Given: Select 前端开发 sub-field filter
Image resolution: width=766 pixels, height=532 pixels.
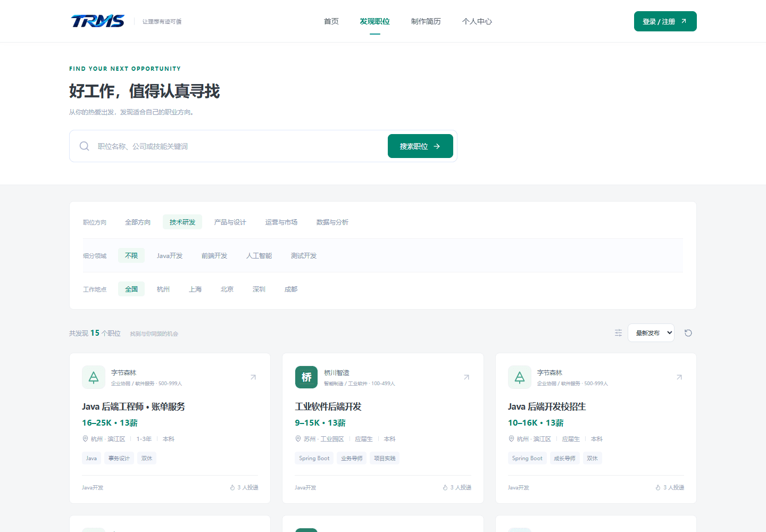Looking at the screenshot, I should [214, 256].
